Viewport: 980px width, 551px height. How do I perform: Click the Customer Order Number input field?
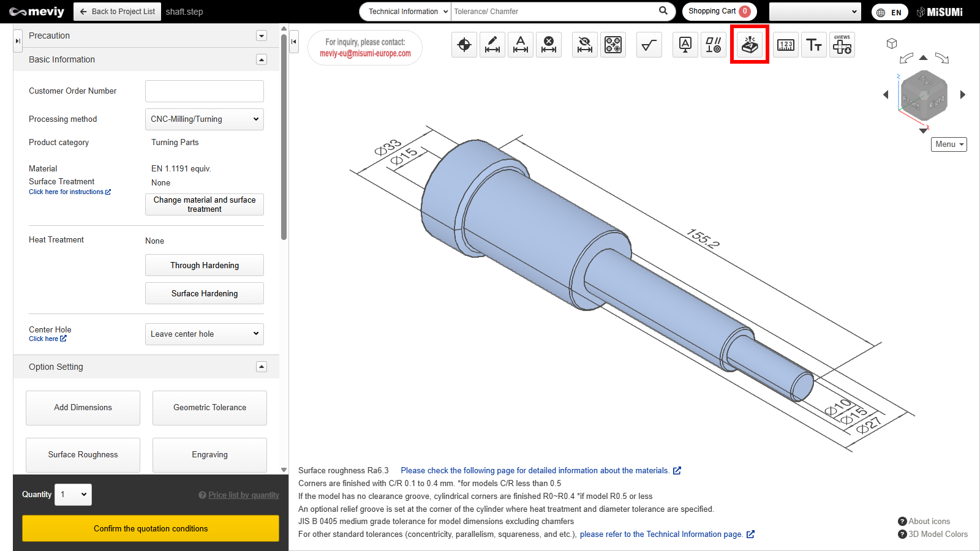(204, 91)
